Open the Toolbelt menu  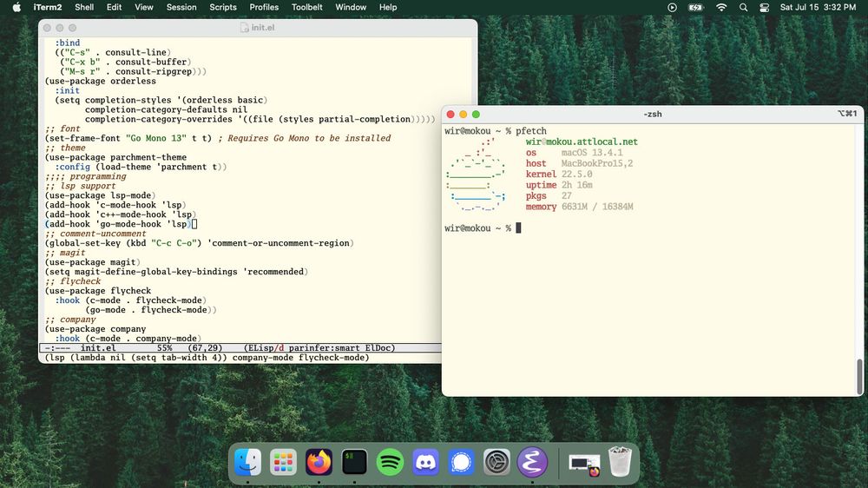(x=307, y=7)
